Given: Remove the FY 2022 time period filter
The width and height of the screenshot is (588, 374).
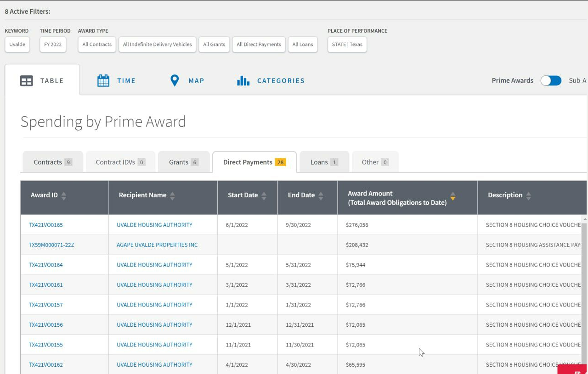Looking at the screenshot, I should tap(53, 45).
